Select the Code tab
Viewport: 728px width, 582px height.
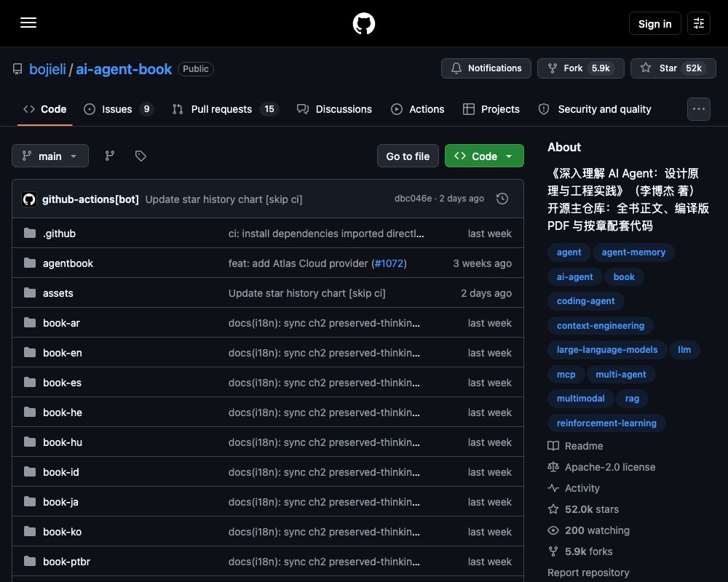(45, 109)
